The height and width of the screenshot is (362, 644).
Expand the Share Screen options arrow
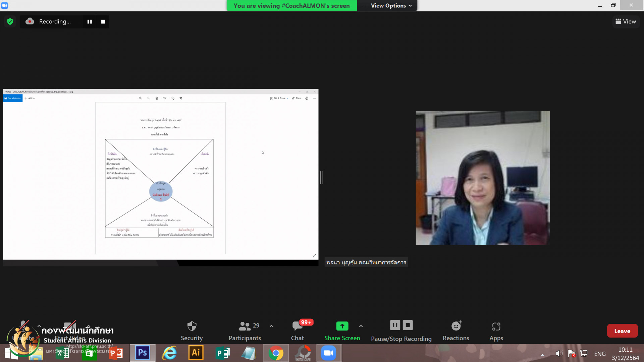[x=361, y=326]
